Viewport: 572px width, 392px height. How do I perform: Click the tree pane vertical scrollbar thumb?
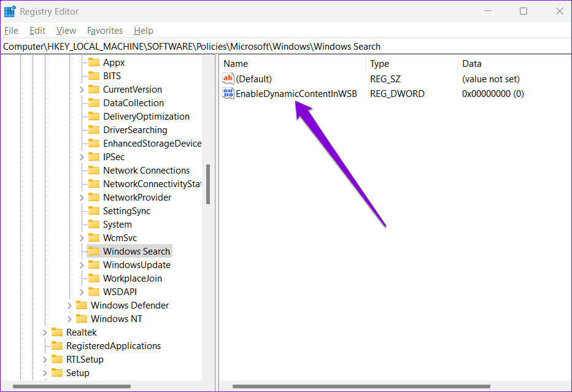[208, 184]
